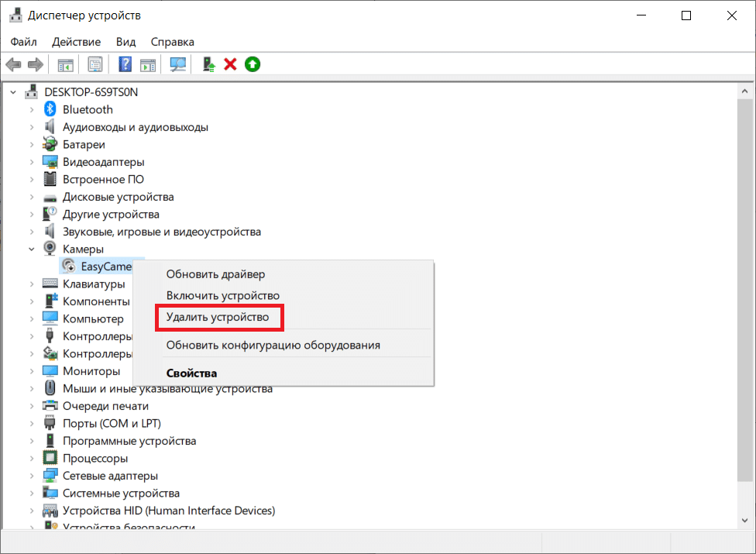
Task: Open the Действие menu
Action: (77, 42)
